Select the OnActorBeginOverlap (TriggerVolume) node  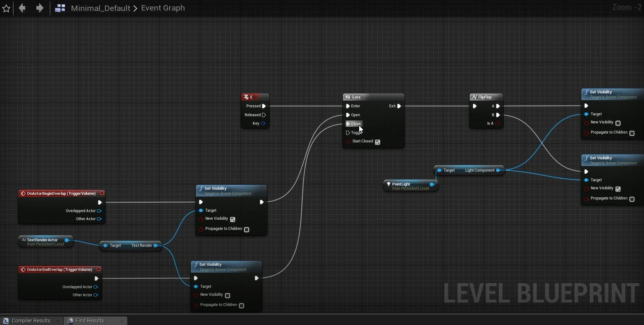(x=61, y=194)
